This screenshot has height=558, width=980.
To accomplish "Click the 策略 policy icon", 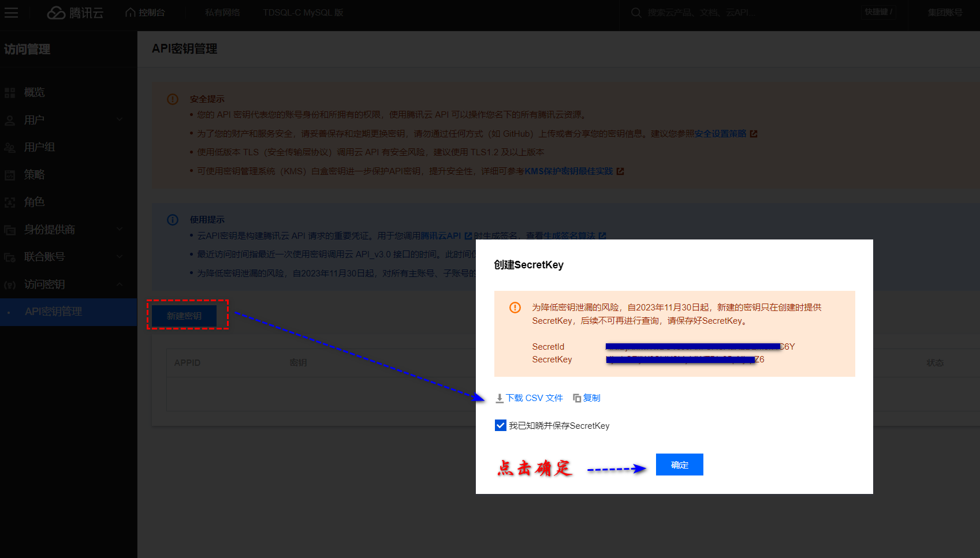I will coord(10,175).
